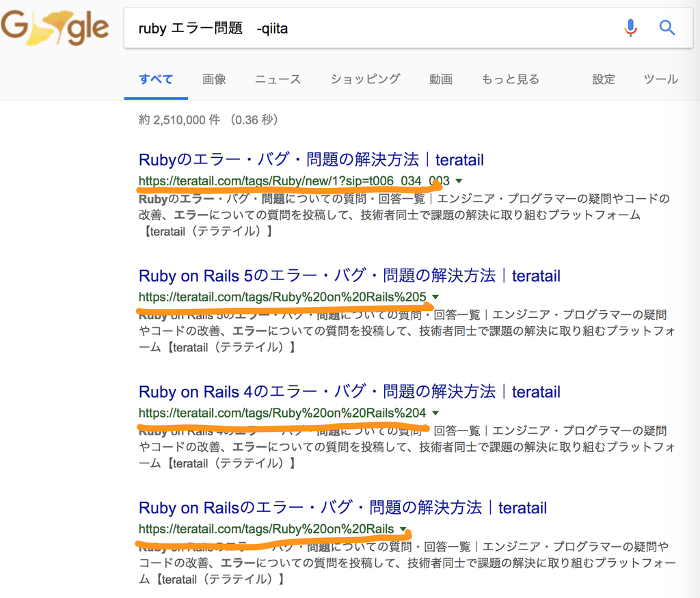Click the snippet text under the last teratail result

pyautogui.click(x=407, y=562)
